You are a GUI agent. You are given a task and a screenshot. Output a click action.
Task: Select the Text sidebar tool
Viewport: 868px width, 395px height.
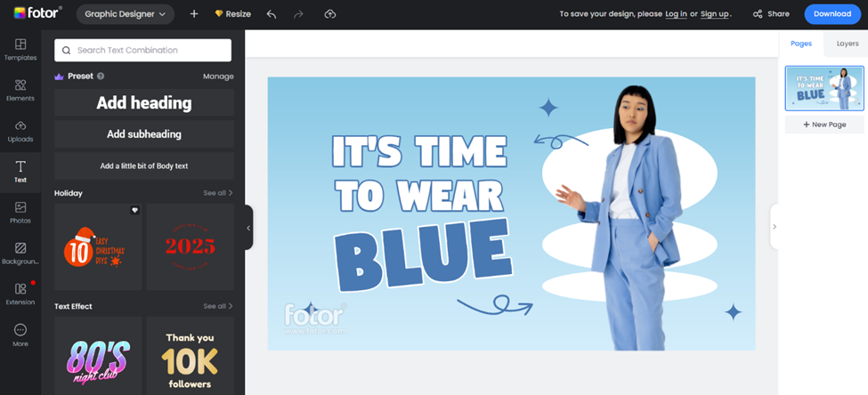[x=20, y=172]
